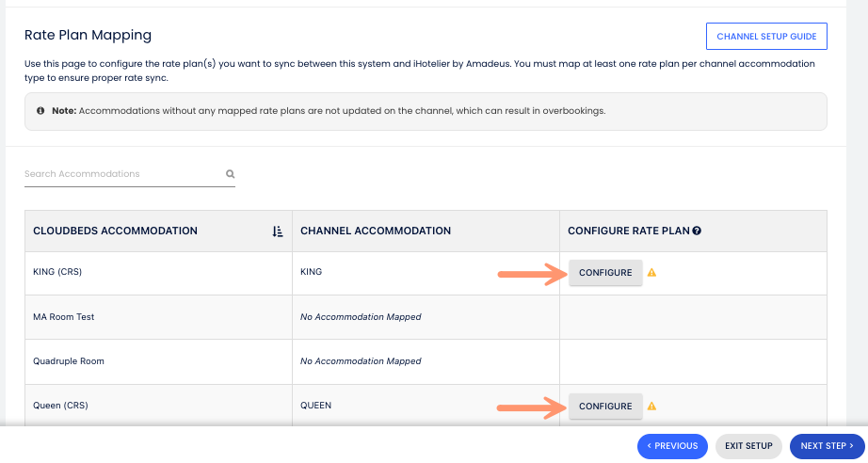Image resolution: width=868 pixels, height=463 pixels.
Task: Select the Quadruple Room row
Action: pyautogui.click(x=69, y=361)
